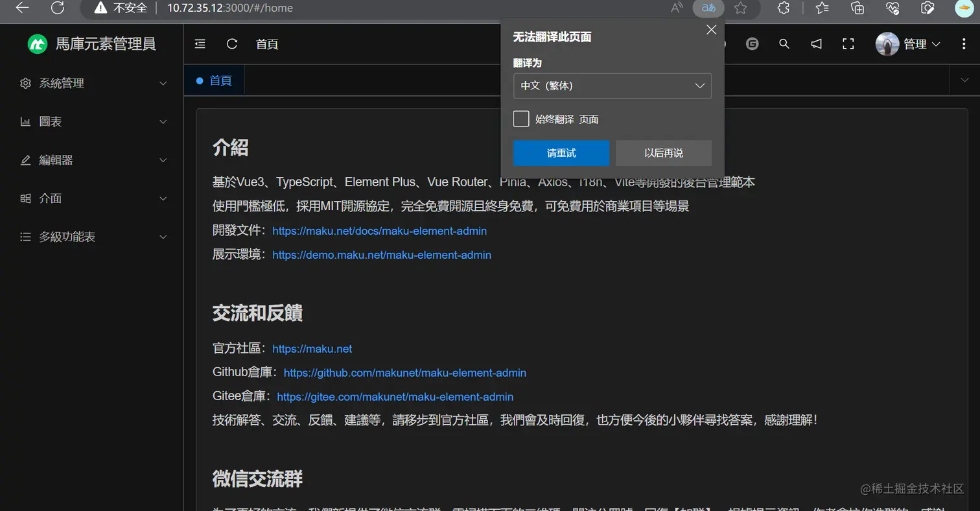Click the 无法翻译此页面 popup title
Viewport: 980px width, 511px height.
(552, 37)
